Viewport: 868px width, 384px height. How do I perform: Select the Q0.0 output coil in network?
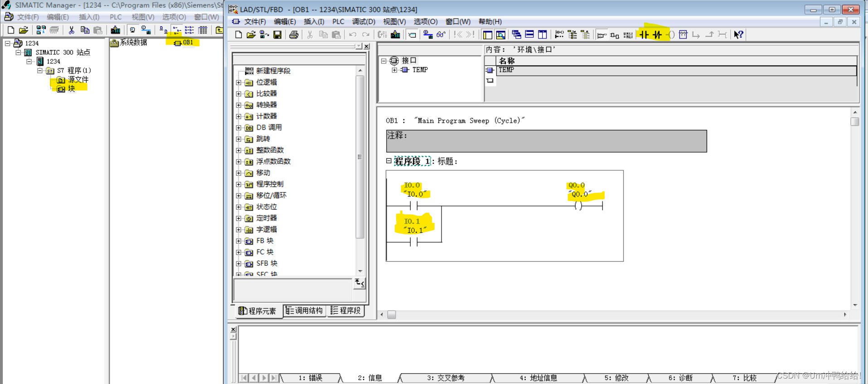(578, 206)
